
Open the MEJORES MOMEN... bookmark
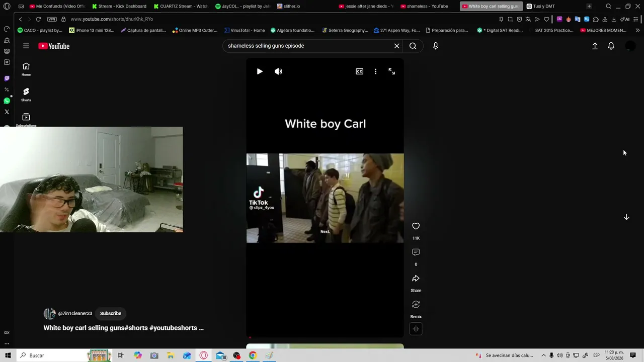tap(603, 30)
